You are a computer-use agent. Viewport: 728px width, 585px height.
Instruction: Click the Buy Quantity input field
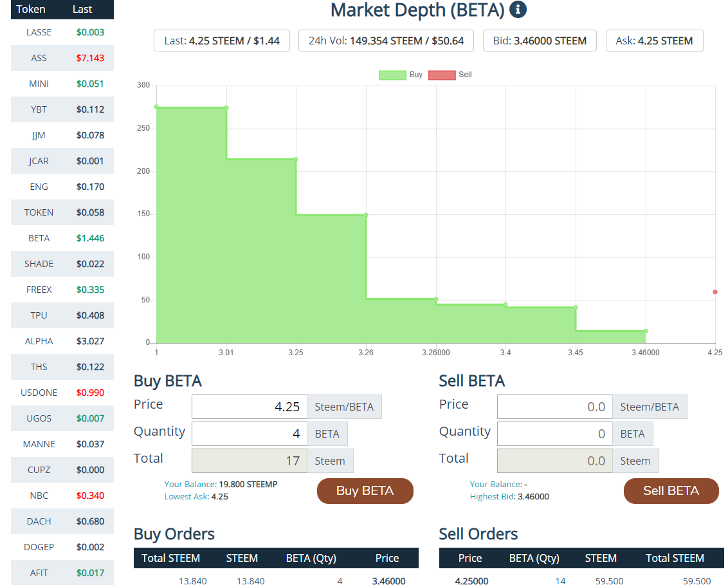(x=250, y=434)
